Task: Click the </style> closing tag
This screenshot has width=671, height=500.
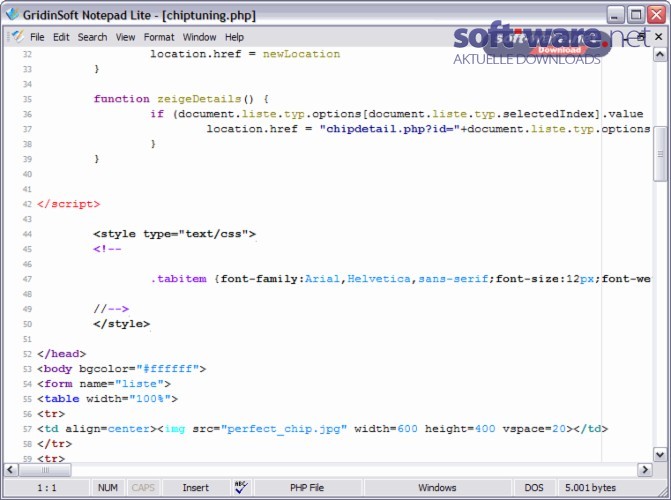Action: pyautogui.click(x=122, y=324)
